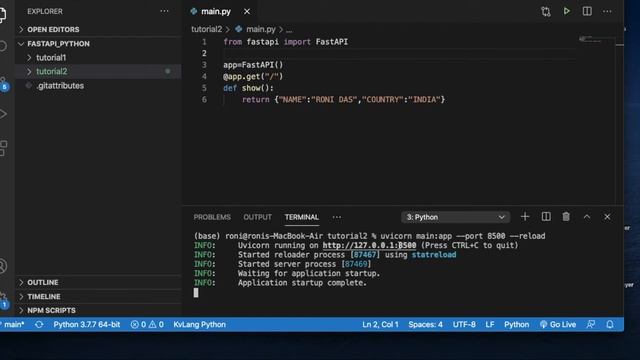This screenshot has width=640, height=360.
Task: Select the main.py editor tab
Action: (216, 12)
